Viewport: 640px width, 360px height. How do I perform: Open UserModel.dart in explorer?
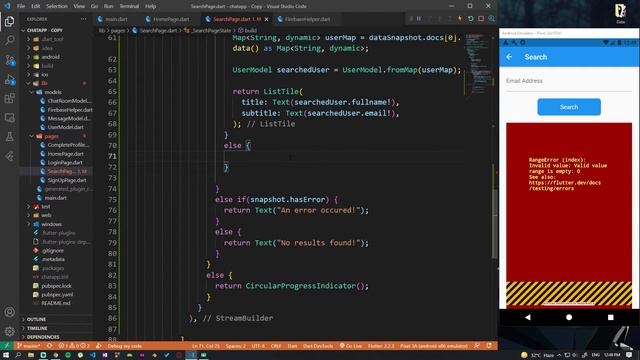(65, 127)
